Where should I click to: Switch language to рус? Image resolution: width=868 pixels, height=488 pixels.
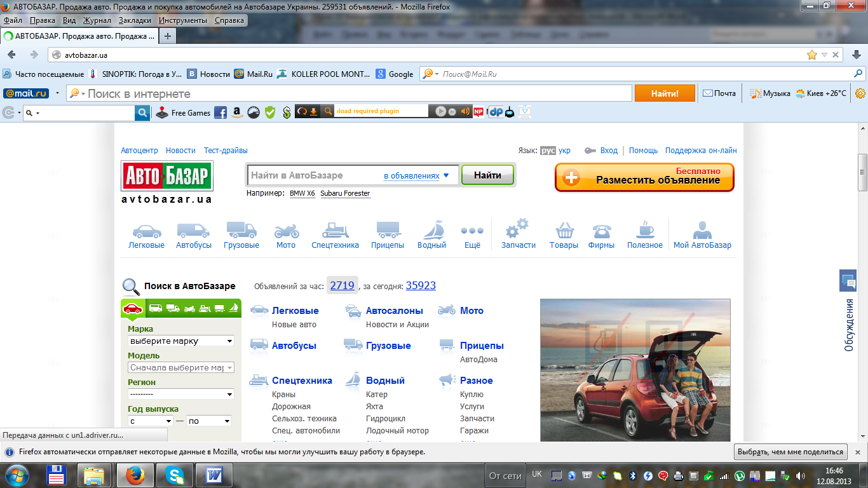(548, 151)
